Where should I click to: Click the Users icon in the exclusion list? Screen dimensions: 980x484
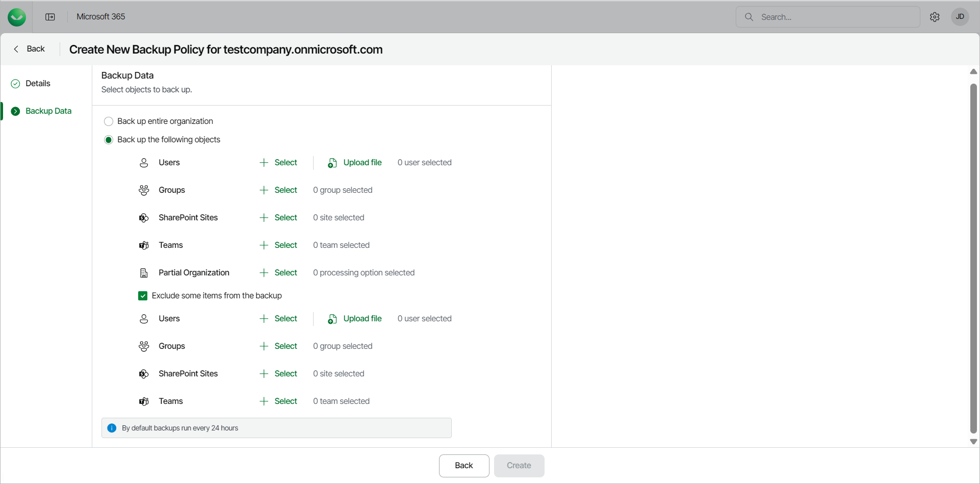pyautogui.click(x=144, y=319)
